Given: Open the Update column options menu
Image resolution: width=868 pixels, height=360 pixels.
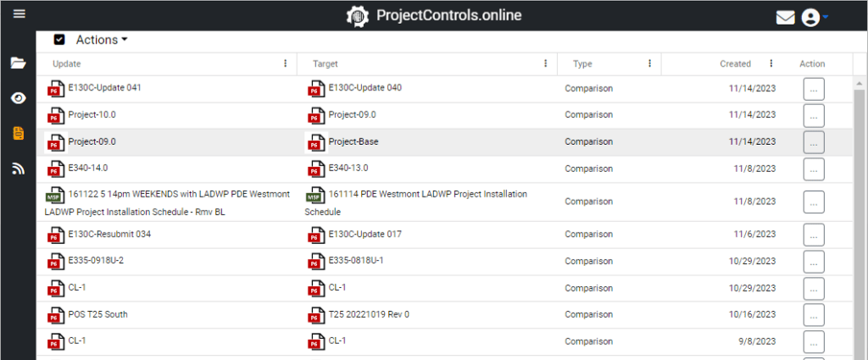Looking at the screenshot, I should [285, 64].
